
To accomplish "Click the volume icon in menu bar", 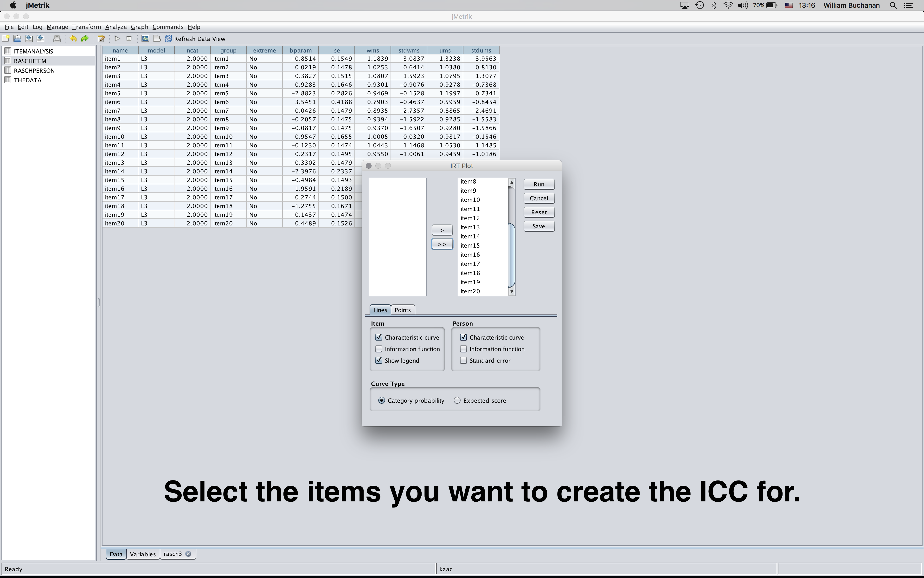I will point(743,5).
